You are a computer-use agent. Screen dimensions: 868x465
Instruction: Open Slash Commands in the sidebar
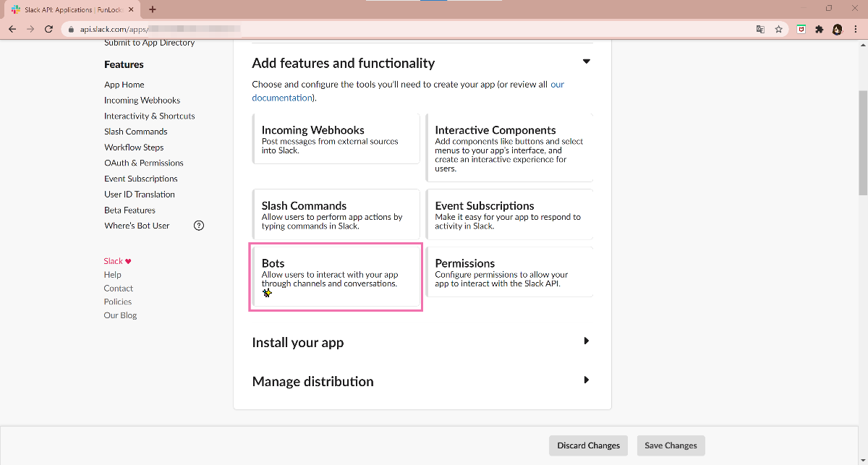point(135,132)
